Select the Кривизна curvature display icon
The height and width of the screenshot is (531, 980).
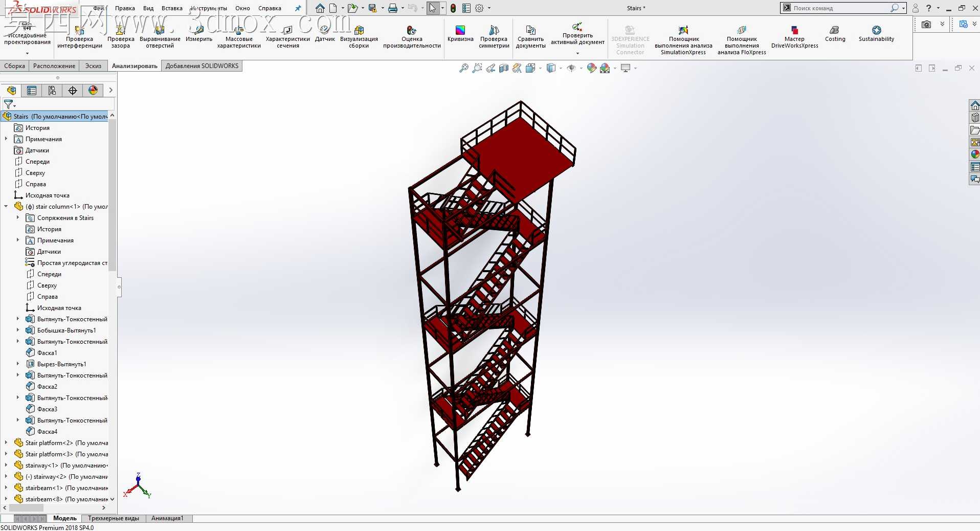[460, 34]
